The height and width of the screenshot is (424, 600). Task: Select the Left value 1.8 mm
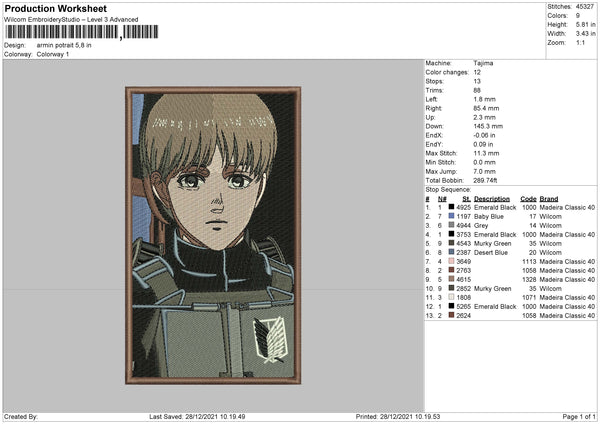tap(484, 99)
